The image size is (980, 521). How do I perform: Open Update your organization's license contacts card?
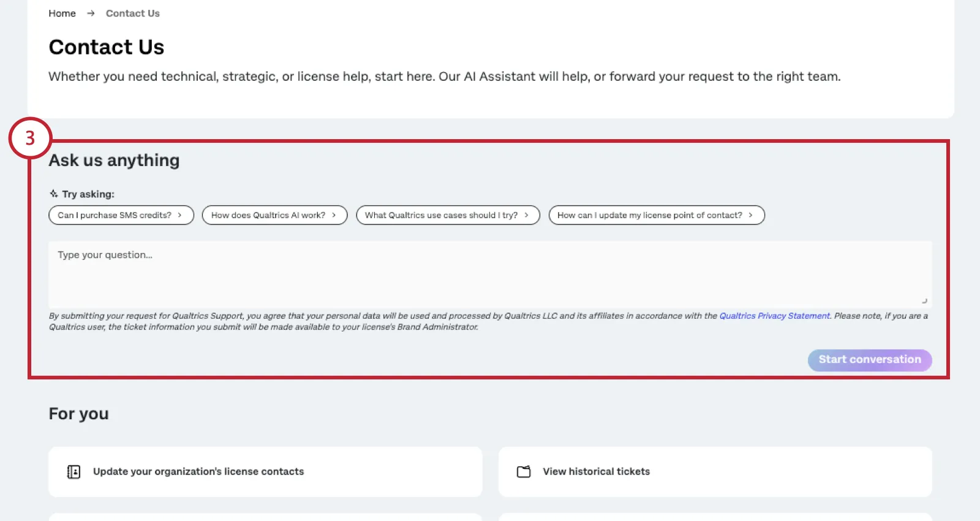tap(265, 471)
